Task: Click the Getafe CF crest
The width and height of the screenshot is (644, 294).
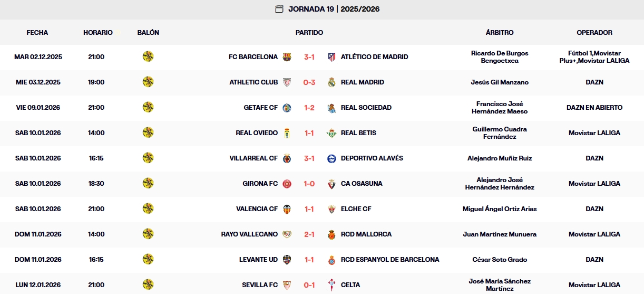Action: tap(287, 108)
